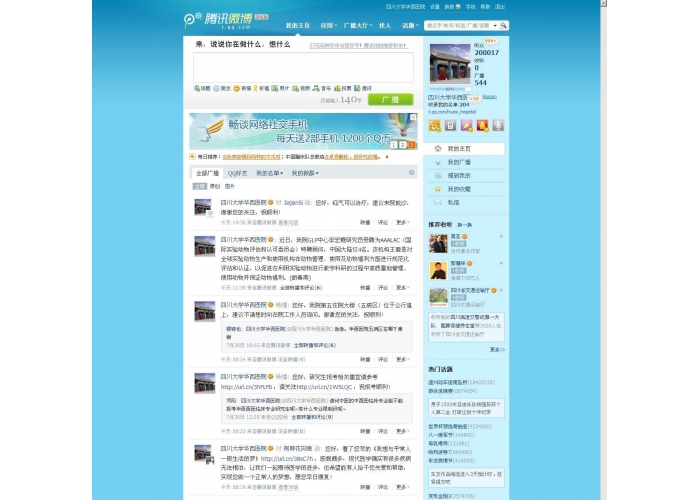Click the search input field

tap(458, 25)
